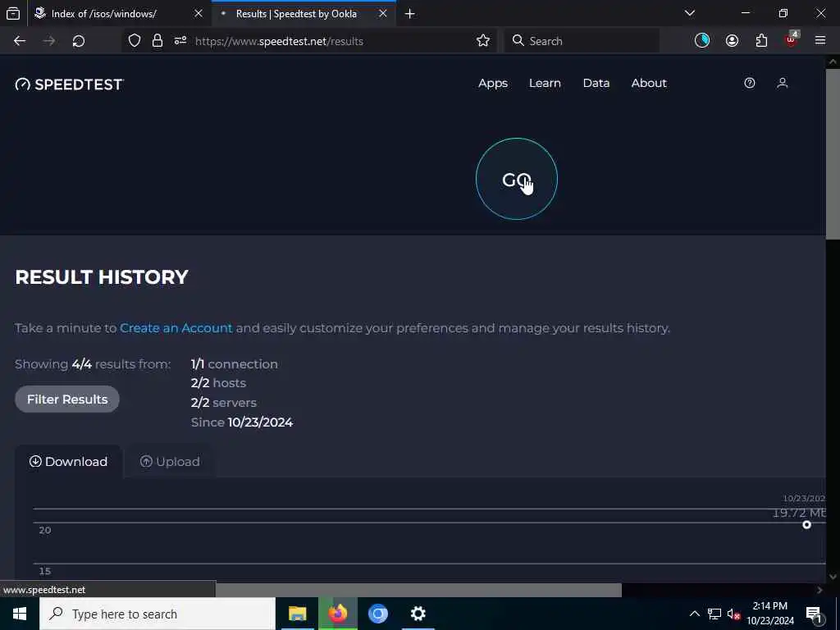Click the 2/2 servers text

click(223, 403)
